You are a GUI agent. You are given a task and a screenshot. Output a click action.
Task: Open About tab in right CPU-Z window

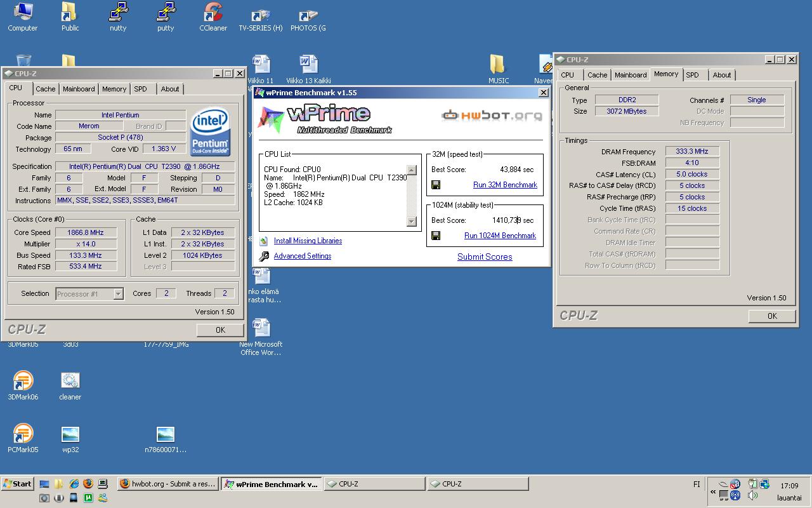coord(722,75)
